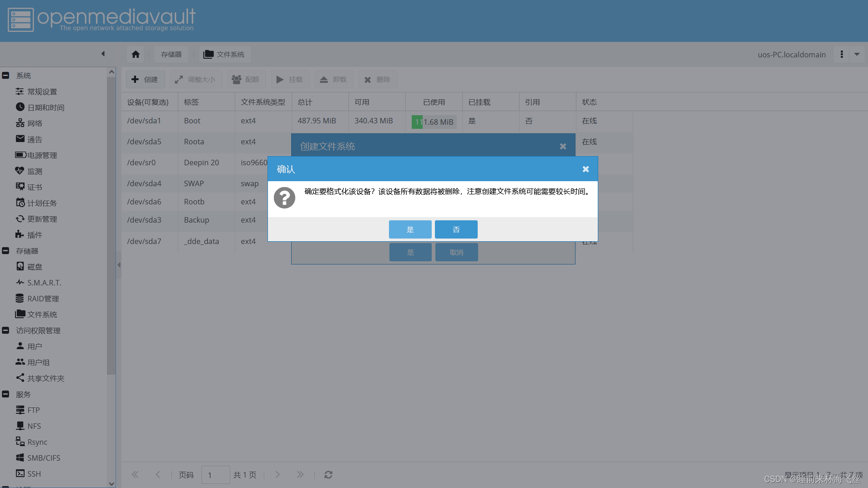Sort by 标签 column header

click(207, 102)
